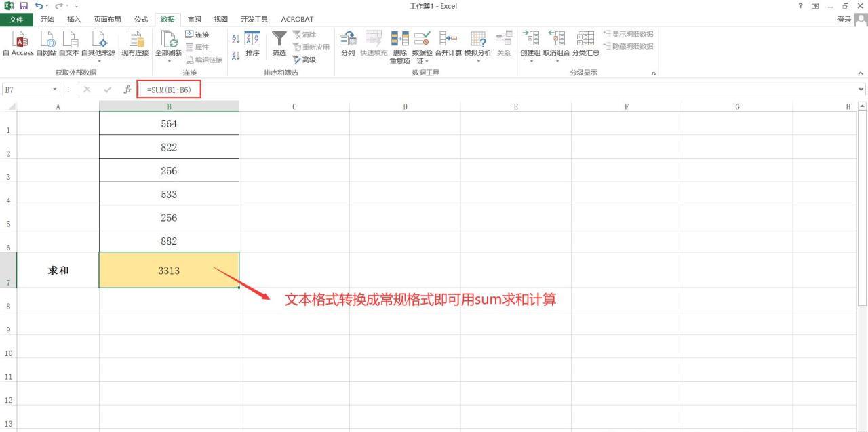The image size is (868, 432).
Task: Collapse the ribbon with the chevron
Action: pos(861,73)
